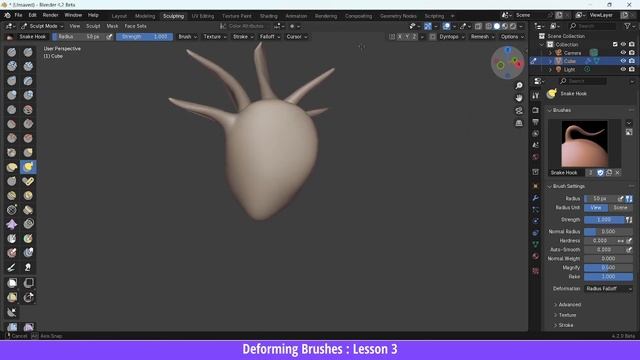Screen dimensions: 640x360
Task: Toggle X-ray display in viewport header
Action: tap(478, 26)
